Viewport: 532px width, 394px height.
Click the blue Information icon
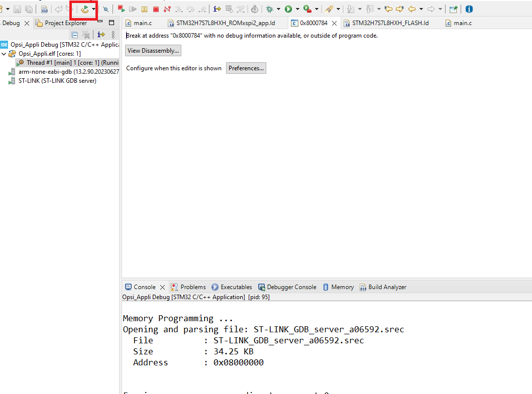coord(469,9)
